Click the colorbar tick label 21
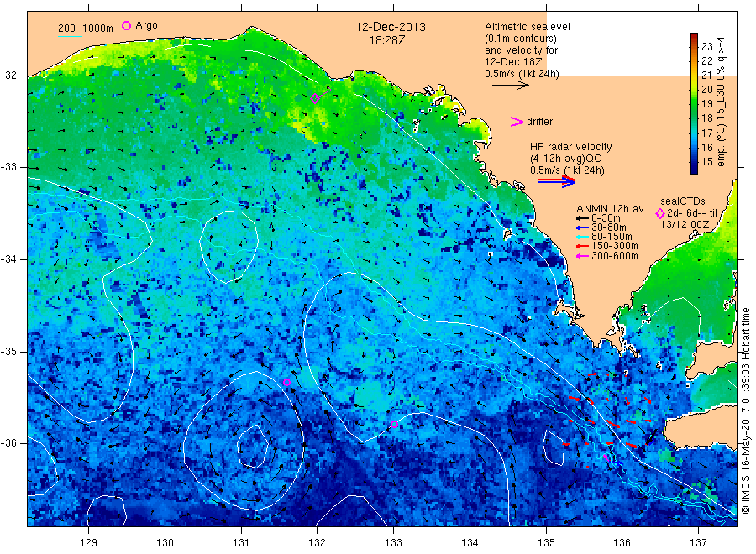This screenshot has width=756, height=554. point(706,75)
